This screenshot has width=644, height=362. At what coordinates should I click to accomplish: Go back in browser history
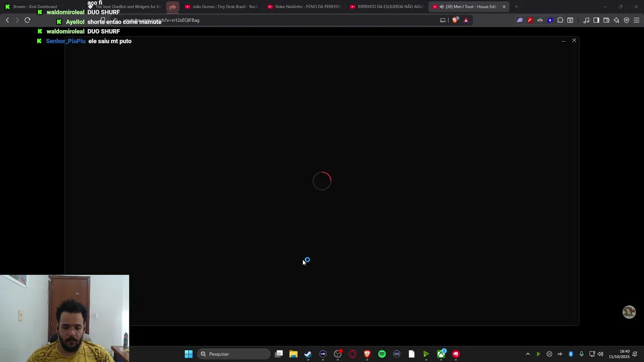click(8, 20)
